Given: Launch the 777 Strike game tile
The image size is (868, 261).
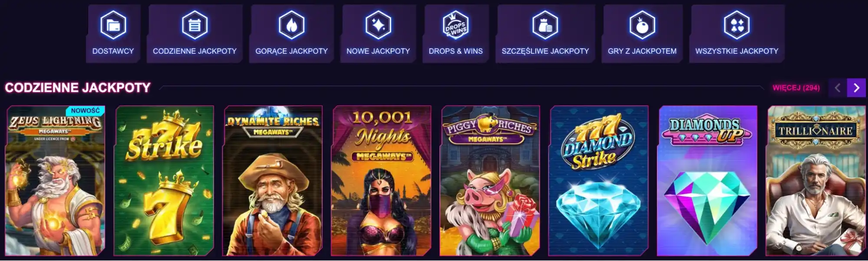Looking at the screenshot, I should pyautogui.click(x=164, y=181).
